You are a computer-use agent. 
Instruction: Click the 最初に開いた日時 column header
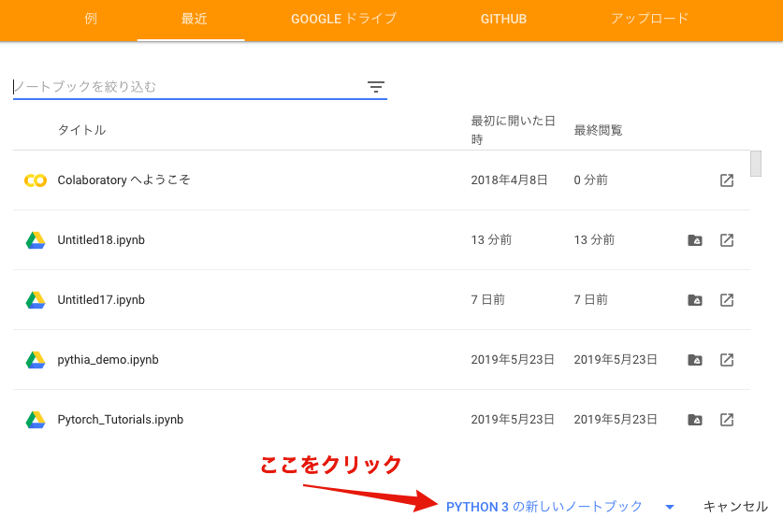pyautogui.click(x=514, y=130)
